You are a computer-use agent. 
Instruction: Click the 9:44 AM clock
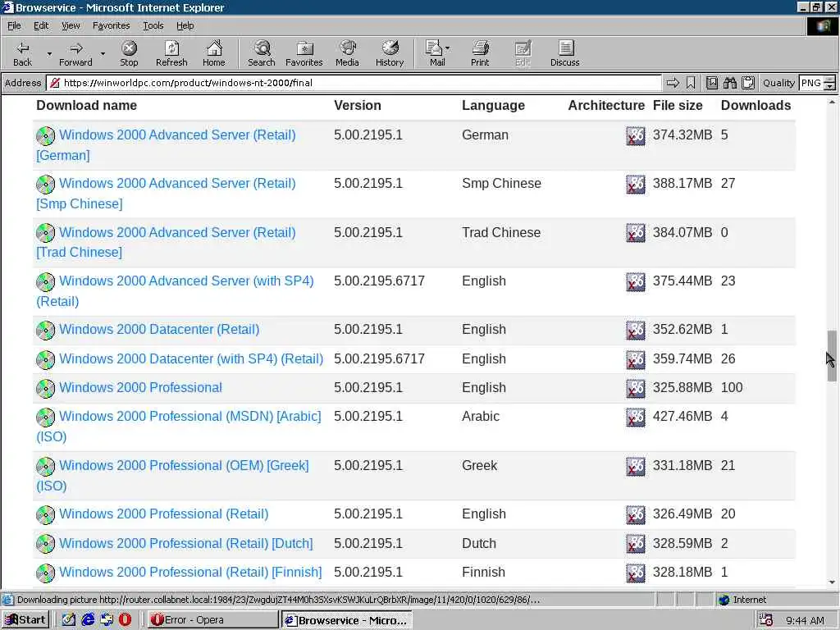click(x=805, y=620)
